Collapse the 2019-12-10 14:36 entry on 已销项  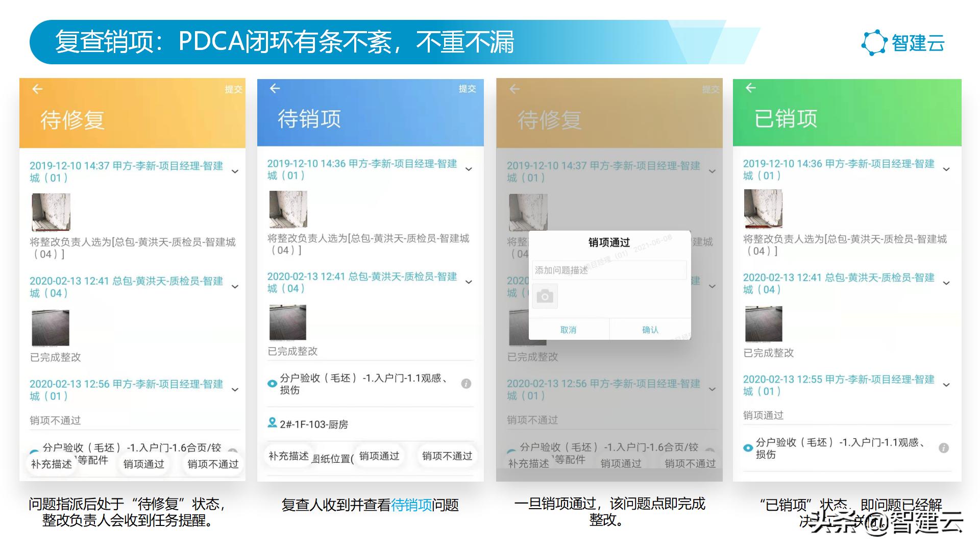pyautogui.click(x=947, y=169)
